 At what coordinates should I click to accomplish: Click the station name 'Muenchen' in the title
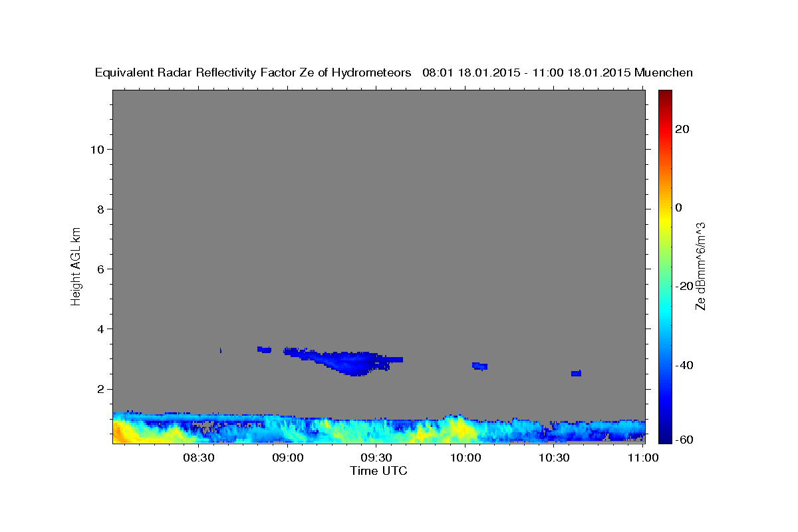[664, 72]
